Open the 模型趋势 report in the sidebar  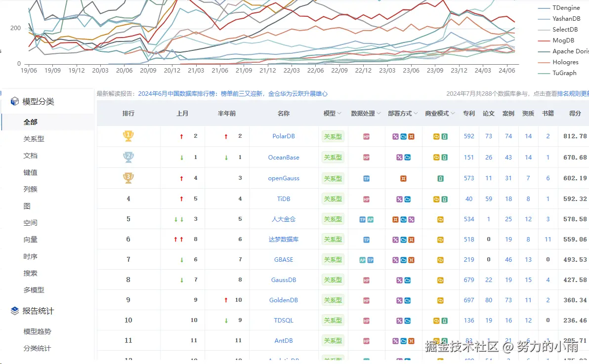click(37, 332)
